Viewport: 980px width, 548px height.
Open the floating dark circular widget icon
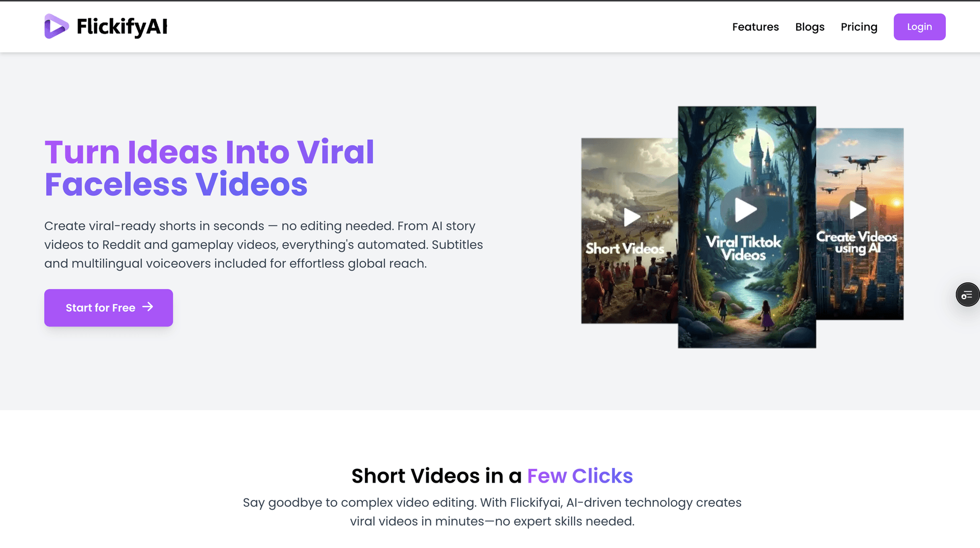tap(967, 294)
